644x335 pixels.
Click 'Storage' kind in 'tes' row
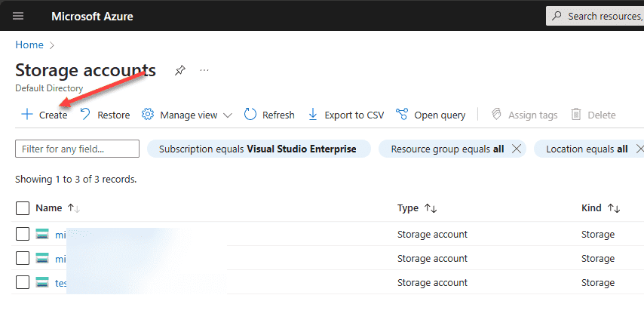pyautogui.click(x=598, y=283)
